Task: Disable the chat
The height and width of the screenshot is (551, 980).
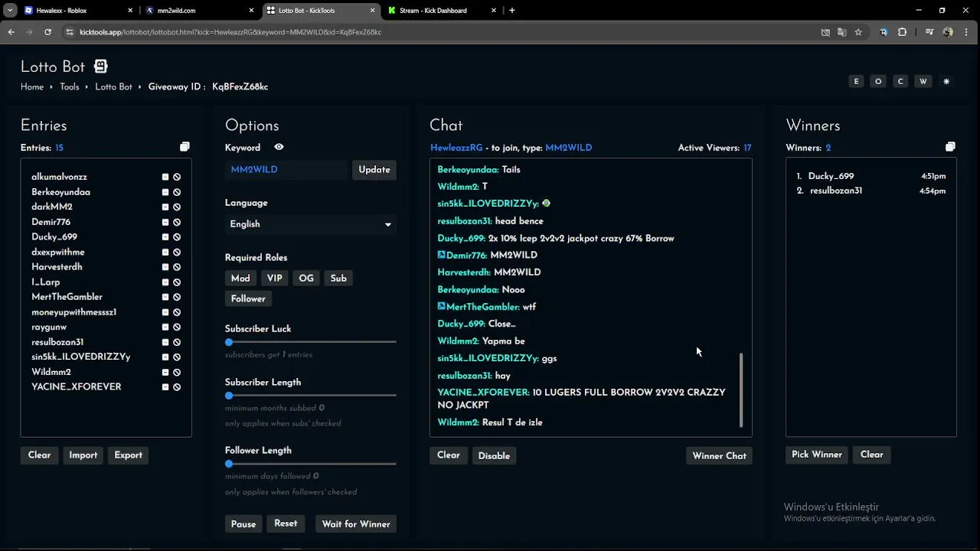Action: coord(494,456)
